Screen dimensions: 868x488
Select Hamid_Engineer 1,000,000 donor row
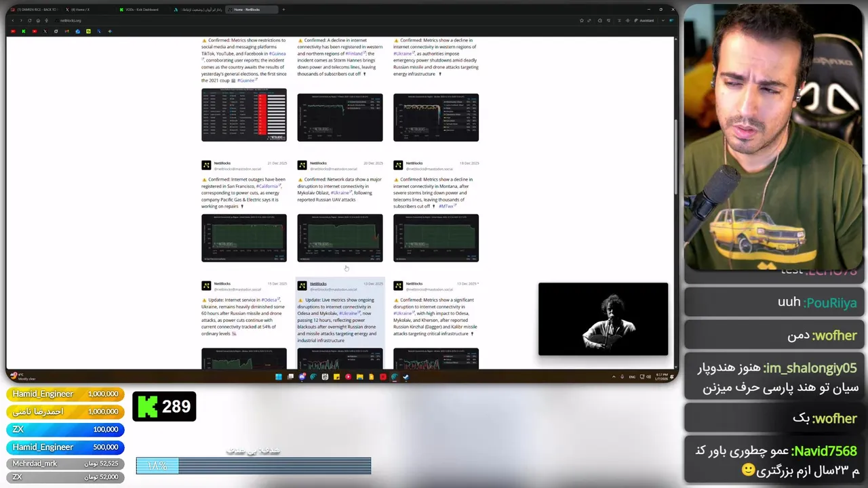[66, 394]
